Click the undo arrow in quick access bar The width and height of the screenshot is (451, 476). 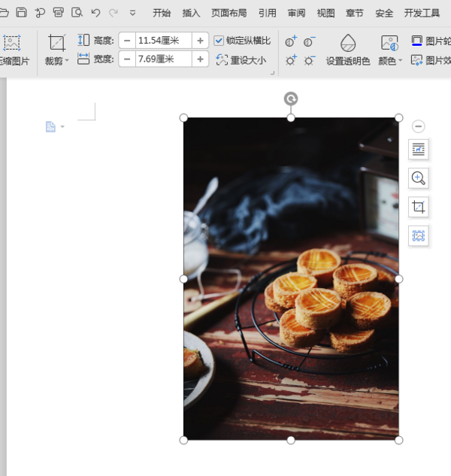point(95,13)
